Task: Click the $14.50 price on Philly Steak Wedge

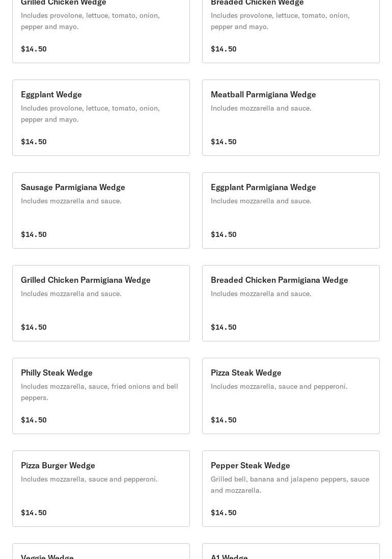Action: point(34,420)
